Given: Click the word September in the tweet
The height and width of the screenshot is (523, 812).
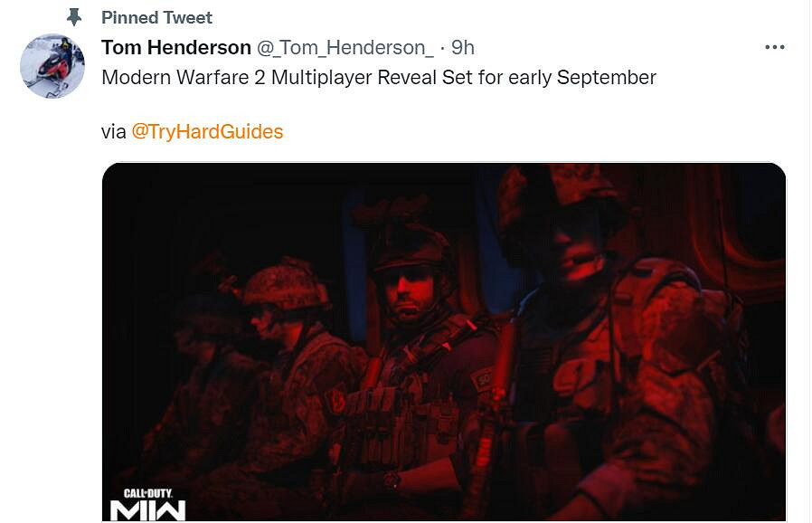Looking at the screenshot, I should coord(607,78).
